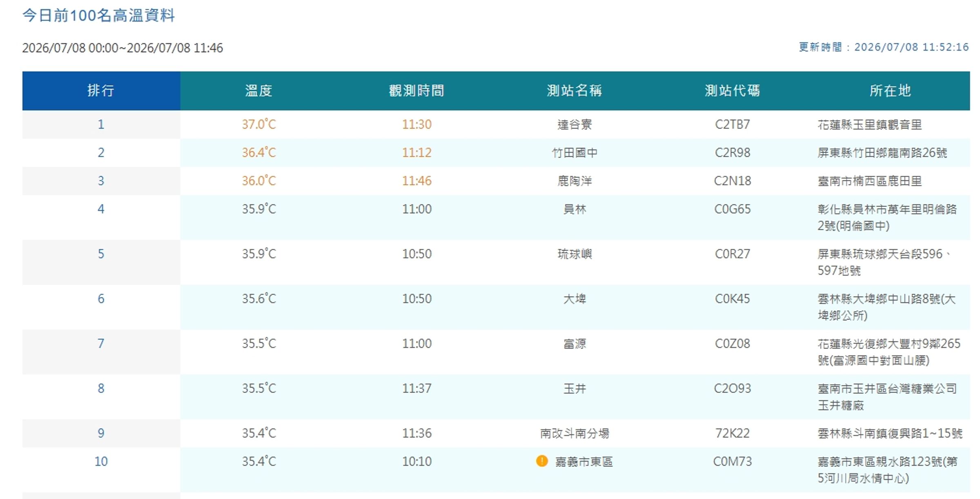This screenshot has height=499, width=980.
Task: Click the location 屏東縣竹田鄉龍南路26號
Action: [882, 153]
